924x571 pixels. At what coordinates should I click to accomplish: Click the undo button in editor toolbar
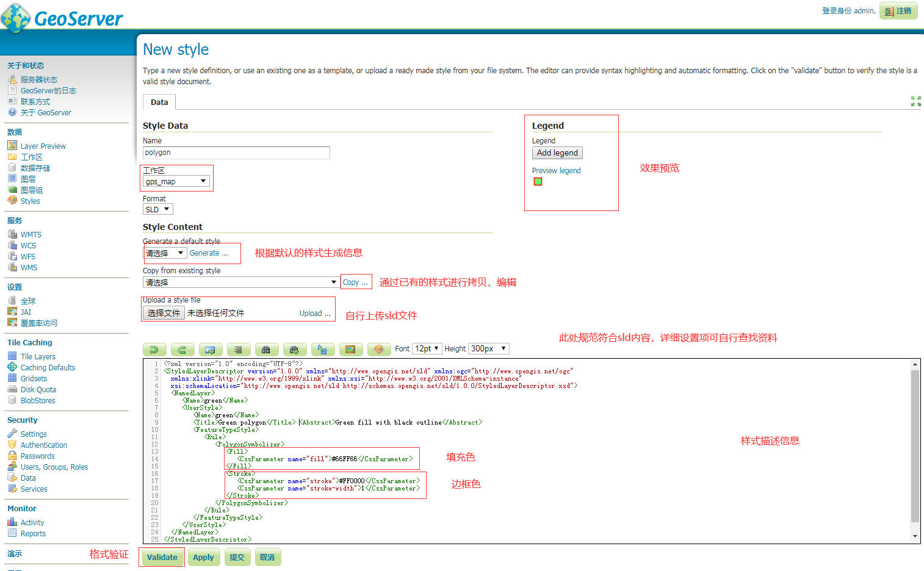(154, 350)
